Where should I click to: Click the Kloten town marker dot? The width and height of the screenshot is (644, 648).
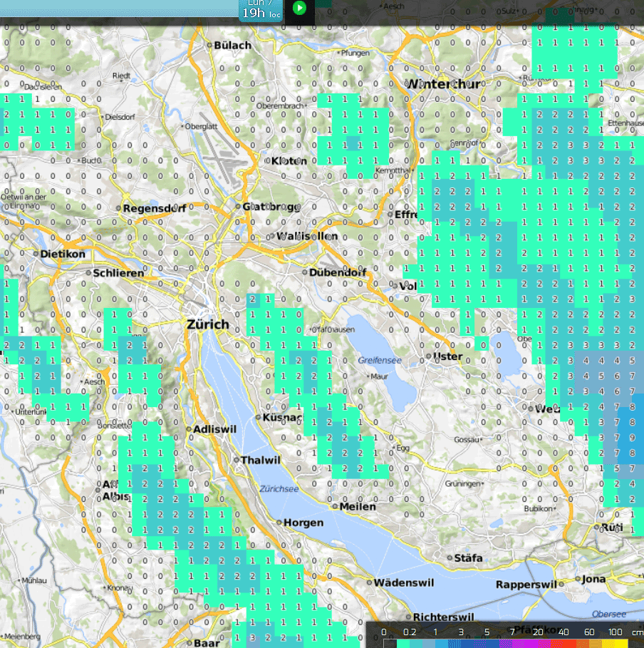(268, 161)
